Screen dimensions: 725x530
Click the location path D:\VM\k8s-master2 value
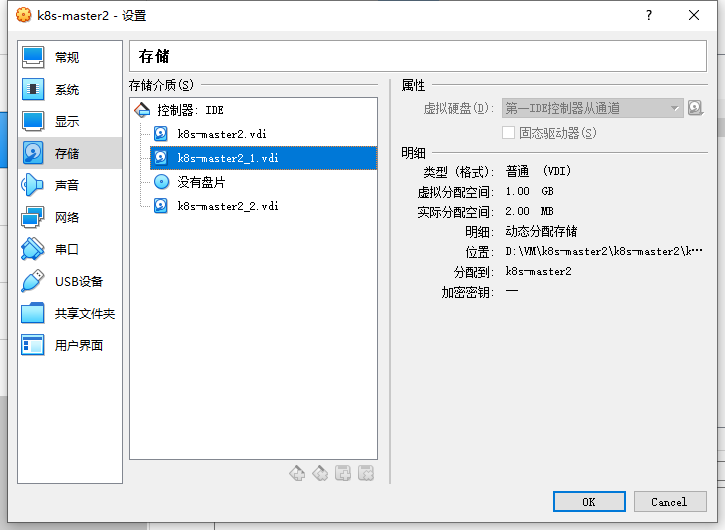(604, 251)
